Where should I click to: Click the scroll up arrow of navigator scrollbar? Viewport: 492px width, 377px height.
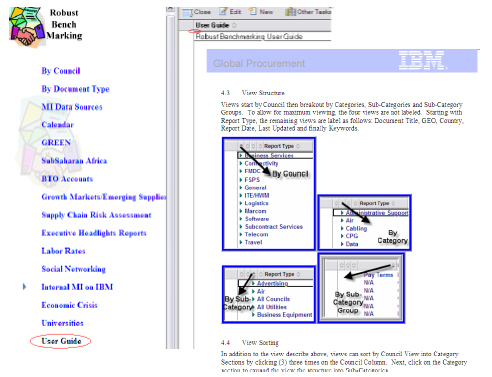(170, 10)
